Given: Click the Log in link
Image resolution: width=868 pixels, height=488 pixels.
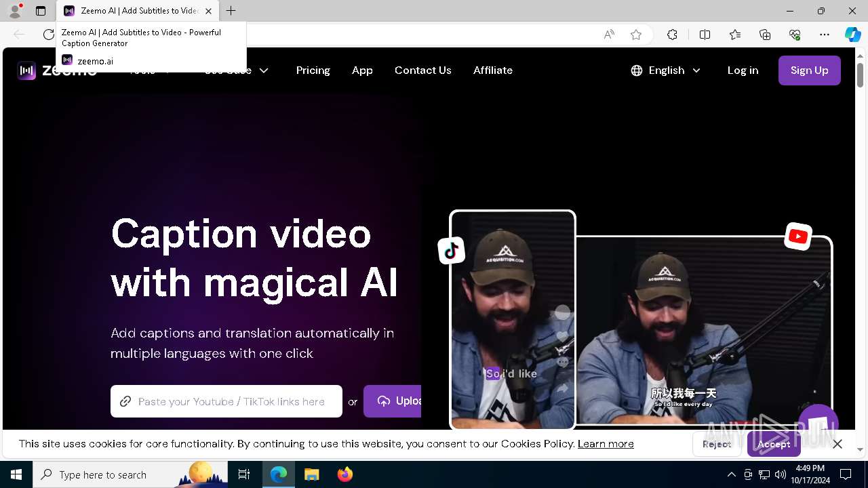Looking at the screenshot, I should [743, 70].
